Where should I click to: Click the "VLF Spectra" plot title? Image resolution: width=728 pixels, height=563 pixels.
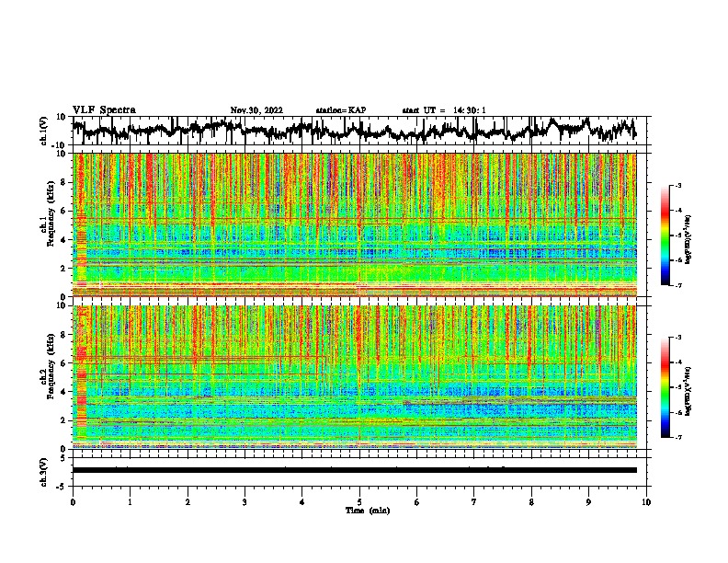click(x=104, y=110)
